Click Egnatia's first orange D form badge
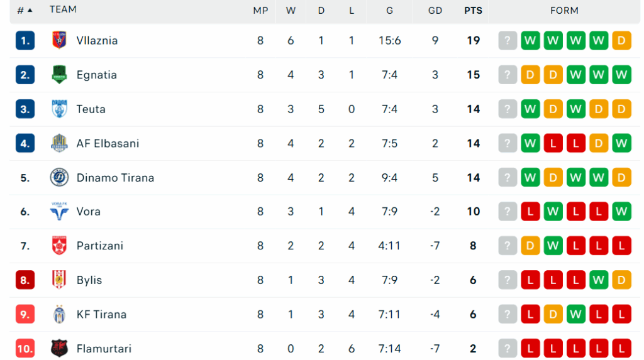 pyautogui.click(x=530, y=75)
